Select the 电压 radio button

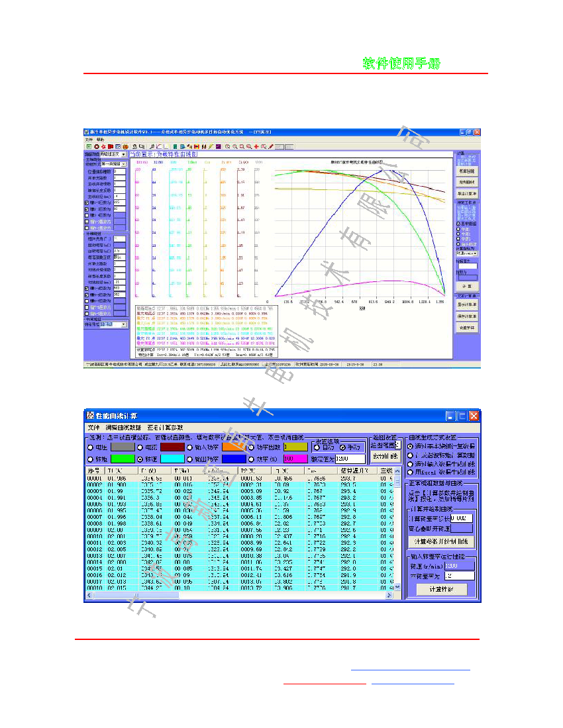(91, 447)
